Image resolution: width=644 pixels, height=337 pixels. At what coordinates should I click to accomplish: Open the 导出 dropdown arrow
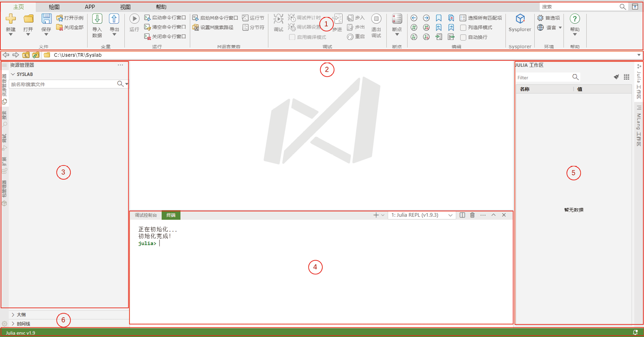114,35
